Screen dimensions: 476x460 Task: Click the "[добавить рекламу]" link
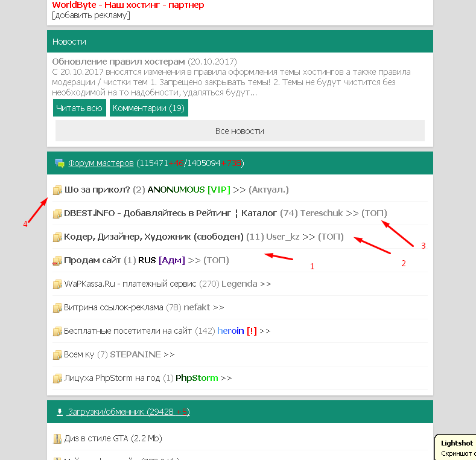[91, 15]
